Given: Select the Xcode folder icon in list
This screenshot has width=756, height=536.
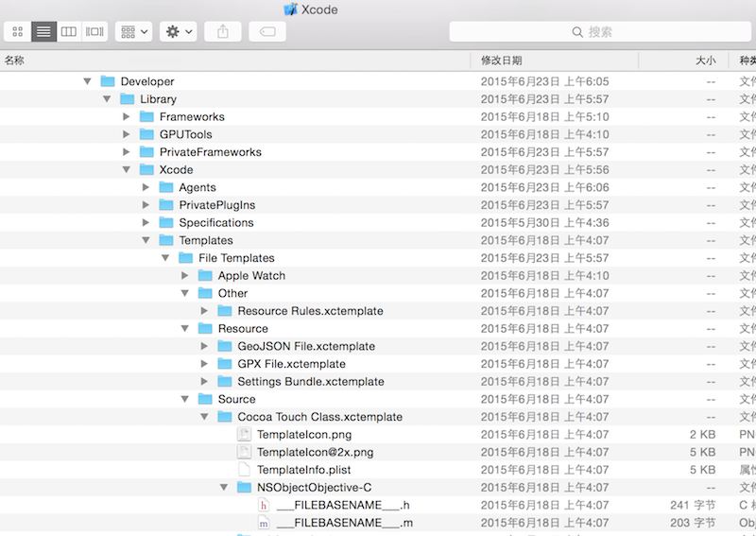Looking at the screenshot, I should [146, 170].
